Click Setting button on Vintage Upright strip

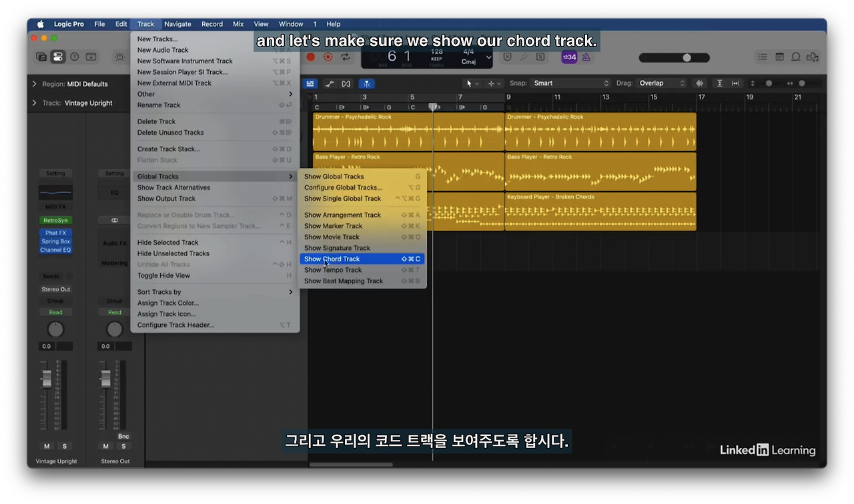[x=55, y=173]
